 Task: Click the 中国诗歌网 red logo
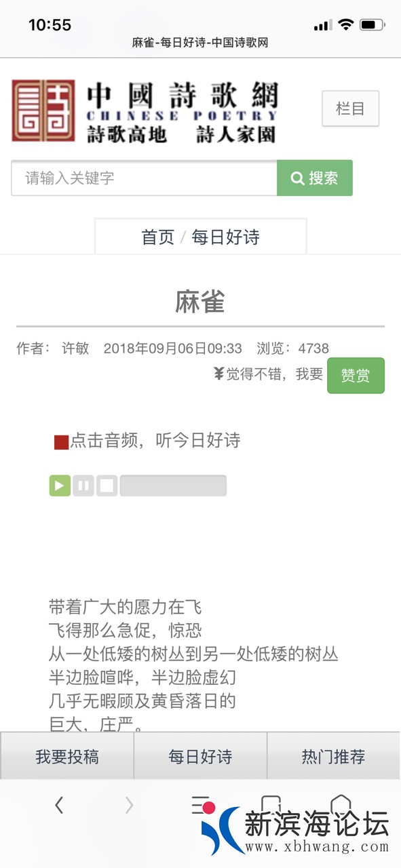pyautogui.click(x=43, y=111)
